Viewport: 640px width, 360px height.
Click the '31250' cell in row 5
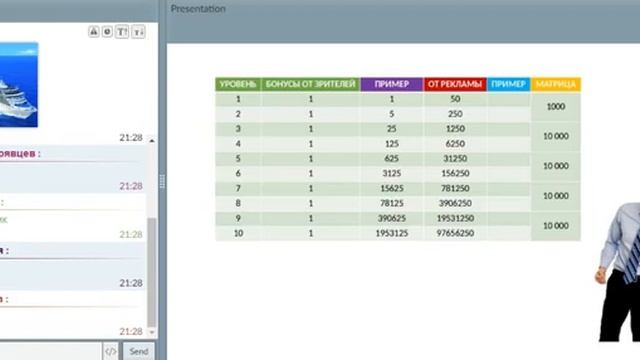(x=455, y=158)
